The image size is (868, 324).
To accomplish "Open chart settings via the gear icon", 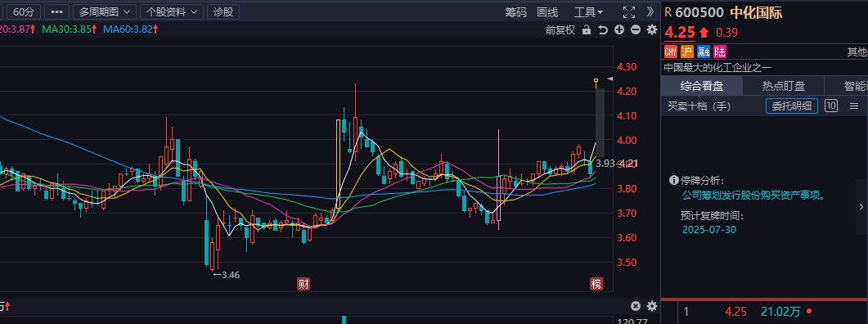I will point(652,30).
